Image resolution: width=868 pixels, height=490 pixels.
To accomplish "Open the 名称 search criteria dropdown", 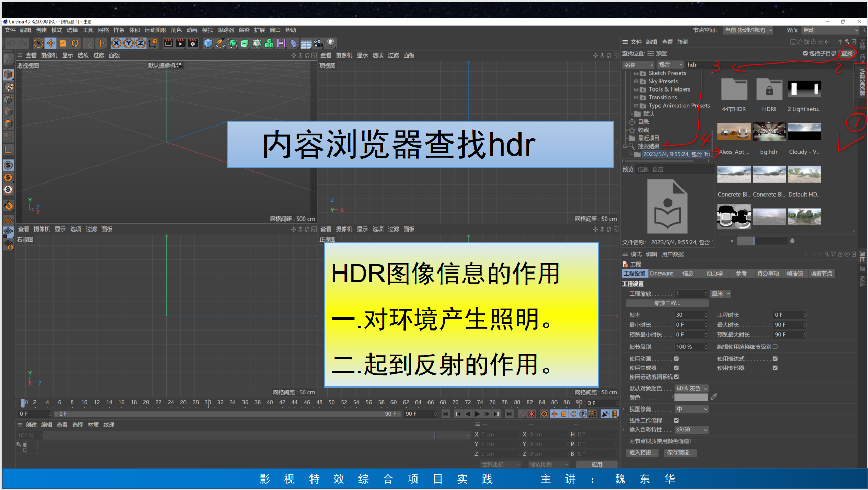I will (x=639, y=65).
